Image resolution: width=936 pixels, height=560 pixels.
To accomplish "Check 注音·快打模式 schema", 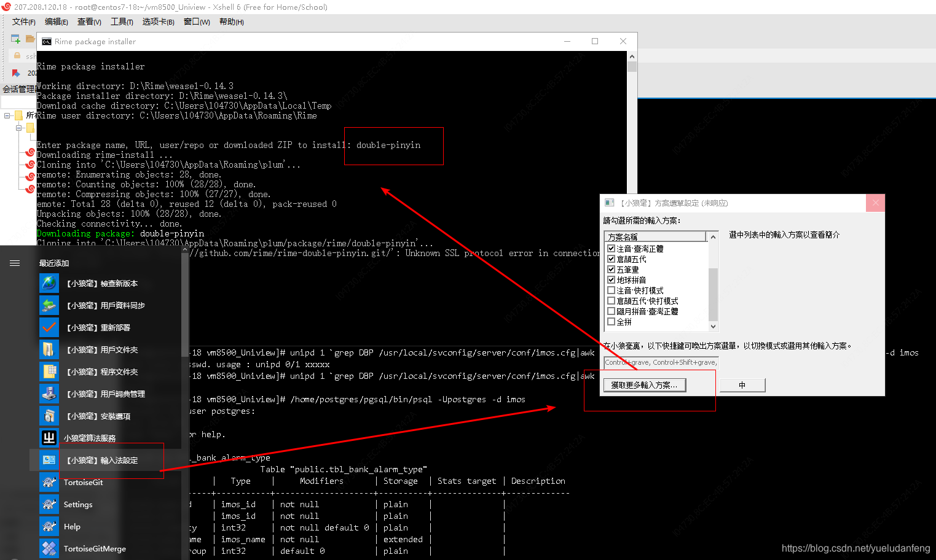I will pyautogui.click(x=611, y=290).
